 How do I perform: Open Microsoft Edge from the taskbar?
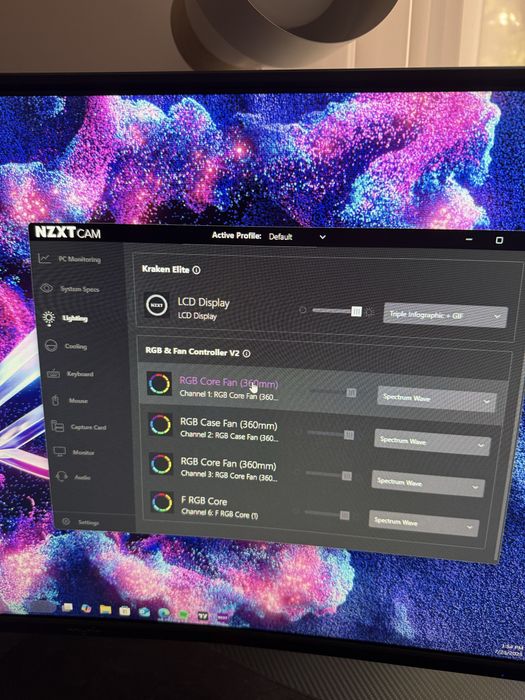164,613
